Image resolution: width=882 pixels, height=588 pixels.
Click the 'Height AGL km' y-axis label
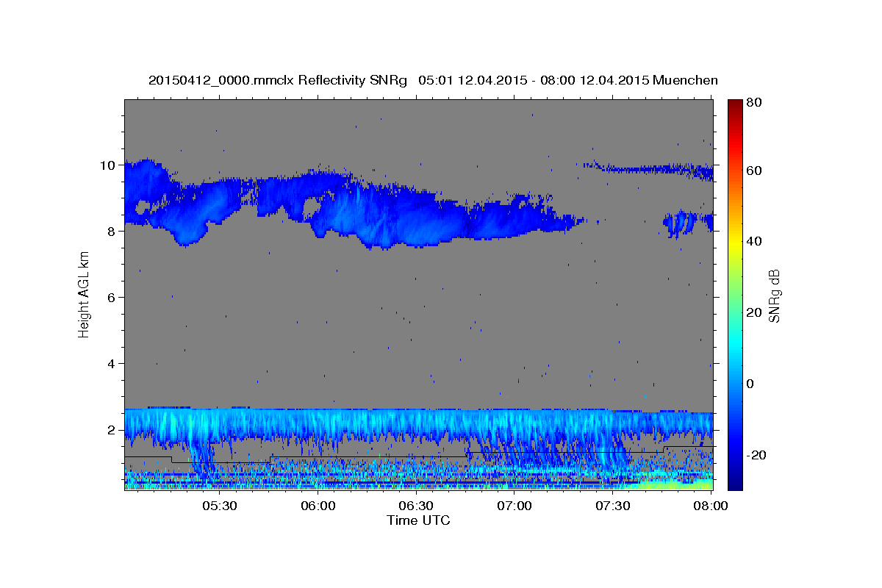coord(85,294)
